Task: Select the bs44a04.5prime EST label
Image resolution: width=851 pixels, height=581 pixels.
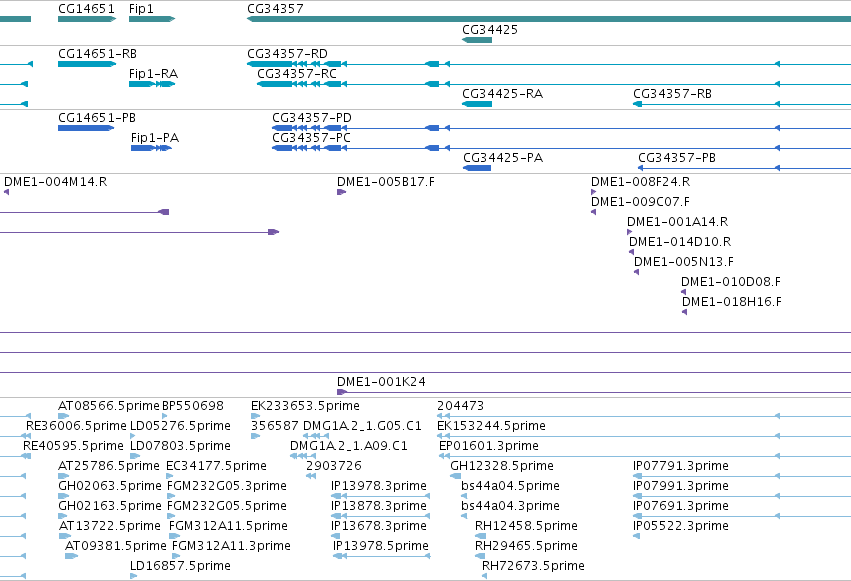Action: [x=510, y=486]
